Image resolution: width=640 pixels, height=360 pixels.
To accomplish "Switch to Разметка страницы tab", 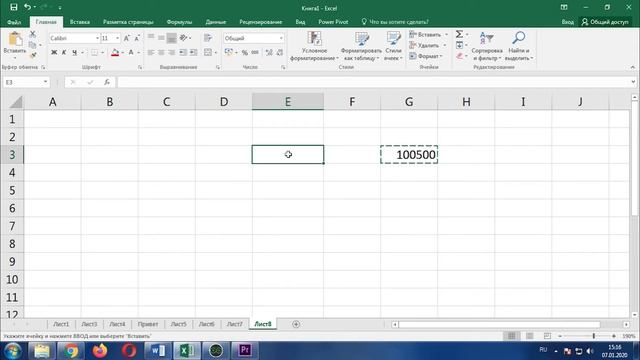I will point(128,22).
